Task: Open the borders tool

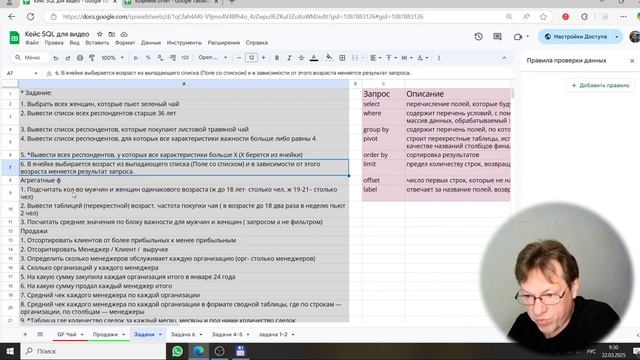Action: (x=342, y=58)
